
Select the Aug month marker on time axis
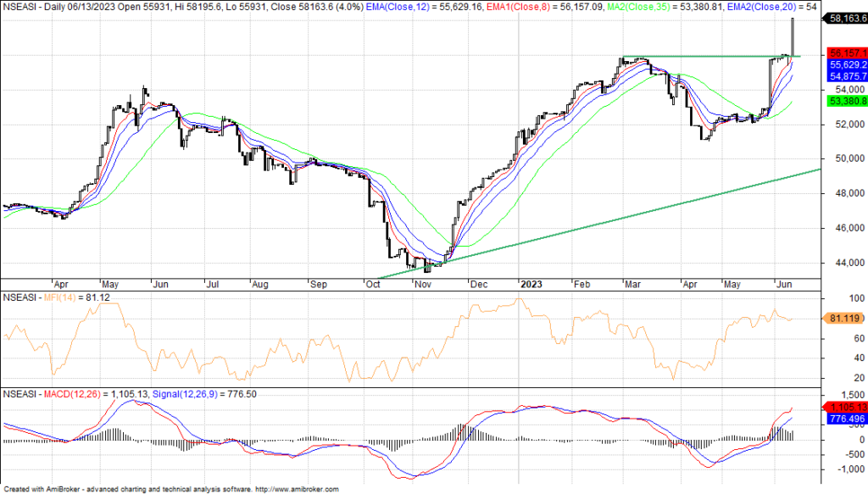click(261, 285)
